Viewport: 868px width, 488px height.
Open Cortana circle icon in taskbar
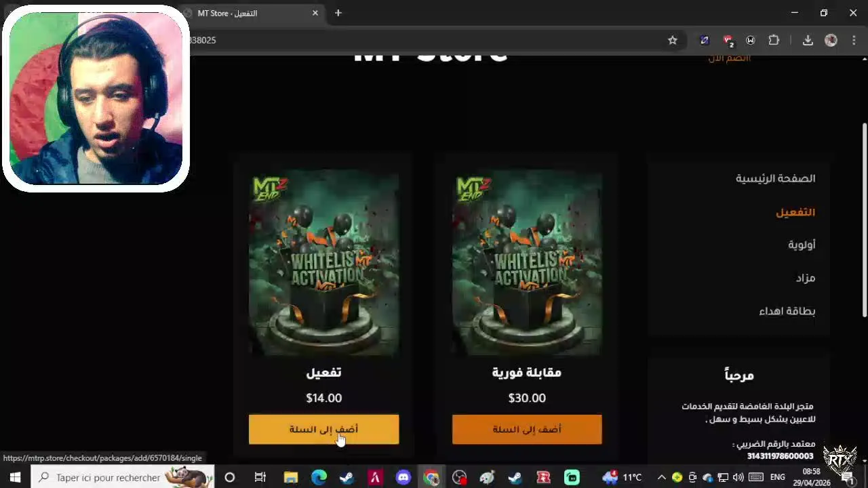(x=229, y=477)
